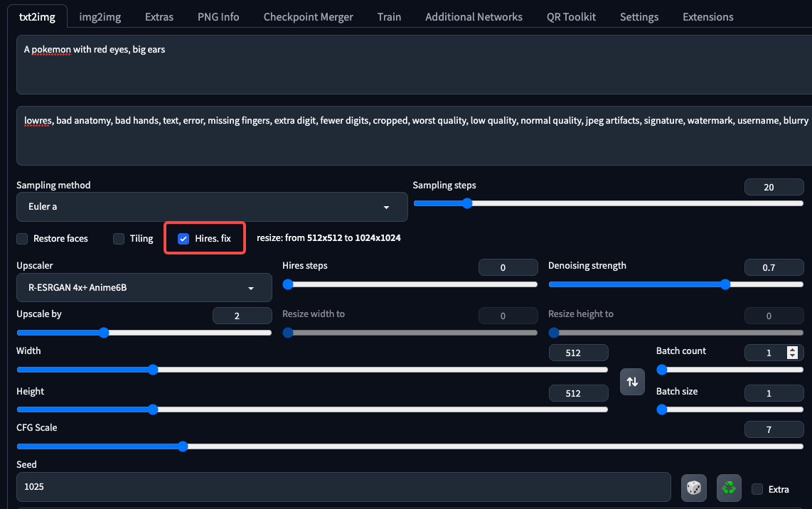Go to the Checkpoint Merger tab
The image size is (812, 509).
[308, 17]
